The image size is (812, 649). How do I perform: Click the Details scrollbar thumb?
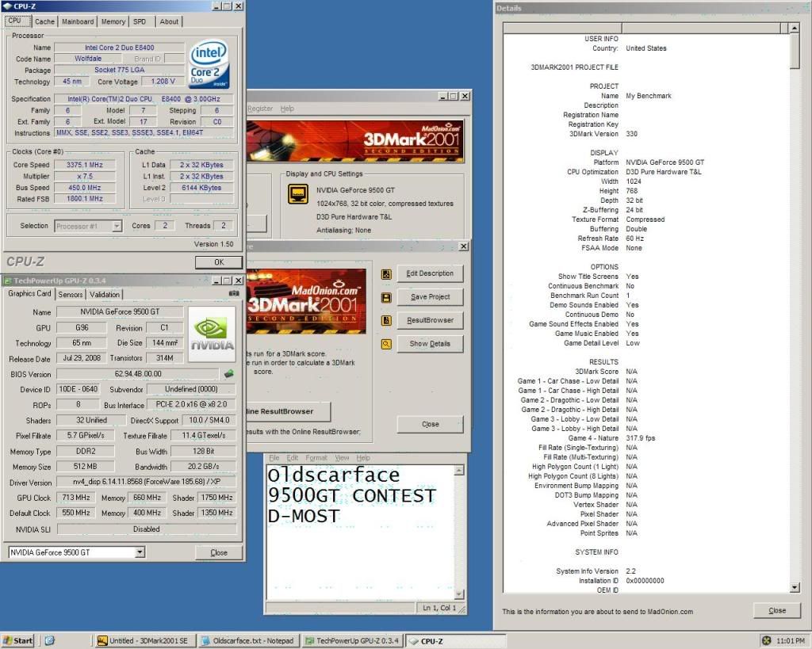(795, 51)
